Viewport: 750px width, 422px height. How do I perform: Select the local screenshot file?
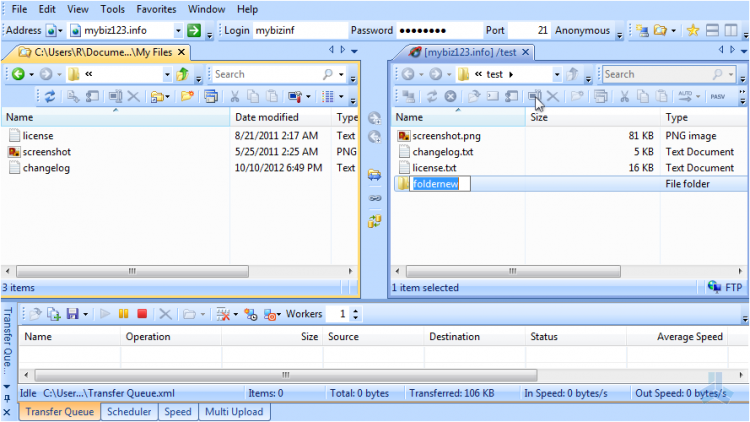(47, 152)
